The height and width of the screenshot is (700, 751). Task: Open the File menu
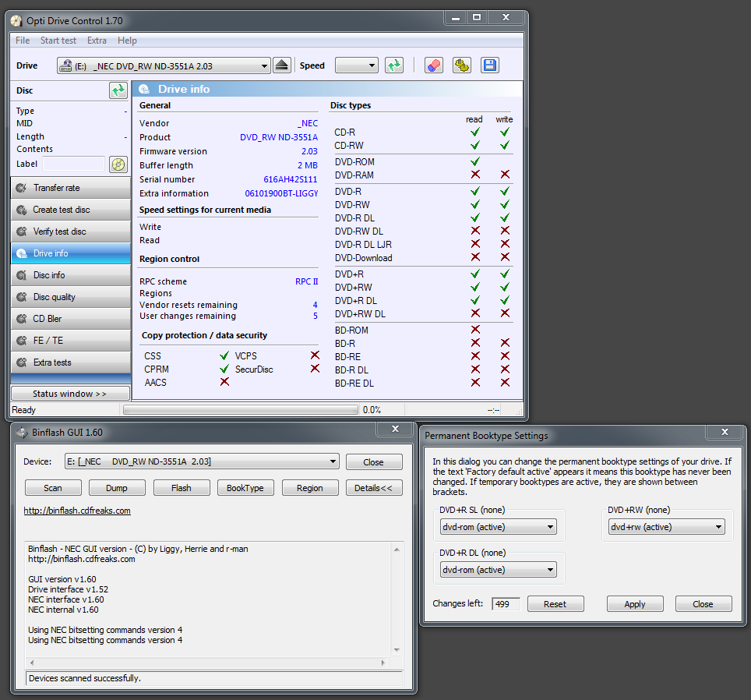point(23,41)
